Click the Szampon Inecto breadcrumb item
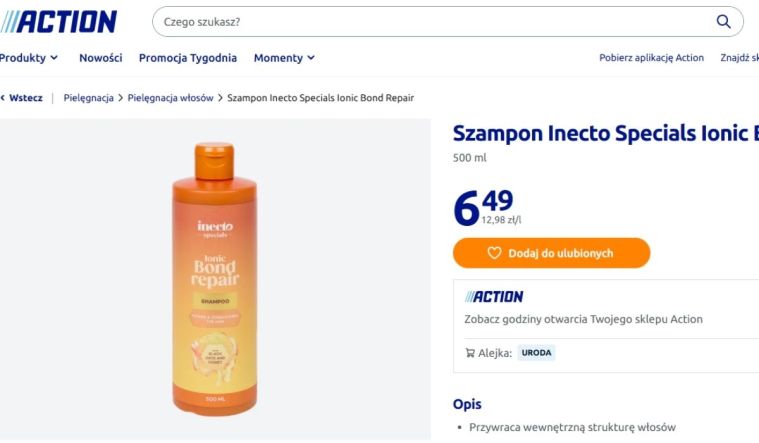 point(320,98)
